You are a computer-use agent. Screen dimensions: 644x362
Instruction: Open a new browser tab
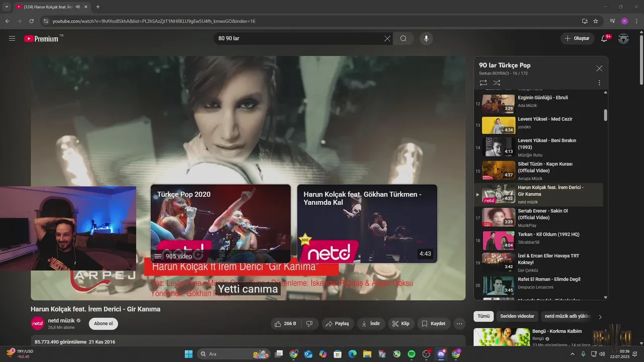click(98, 7)
